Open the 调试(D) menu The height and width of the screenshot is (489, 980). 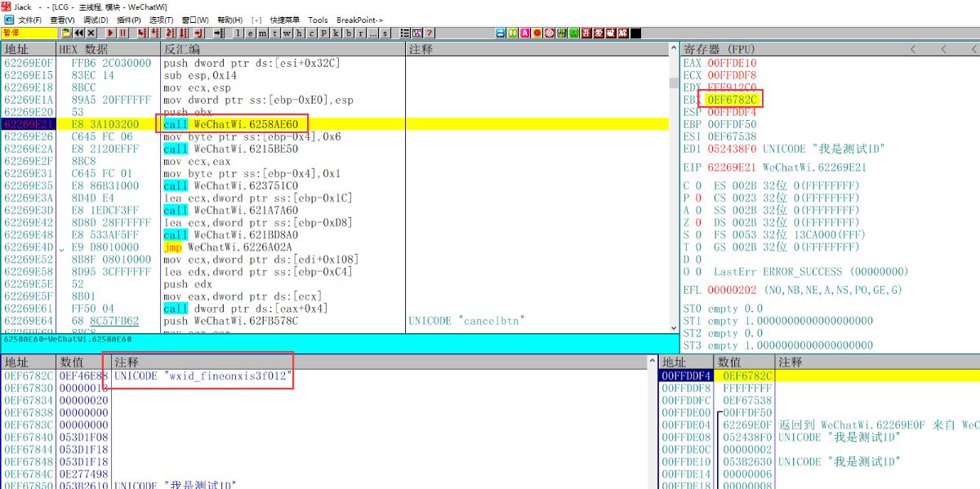[96, 20]
